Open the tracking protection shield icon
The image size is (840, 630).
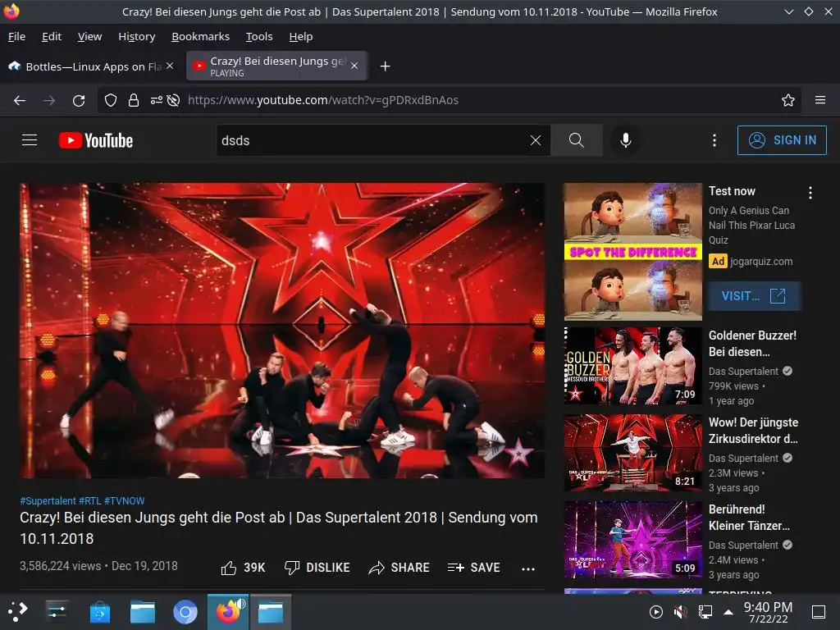(x=111, y=100)
